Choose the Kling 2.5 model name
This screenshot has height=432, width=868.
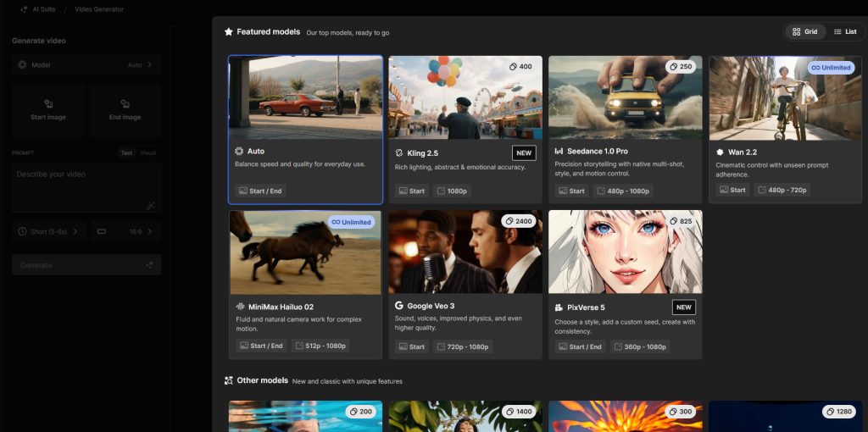click(x=422, y=153)
